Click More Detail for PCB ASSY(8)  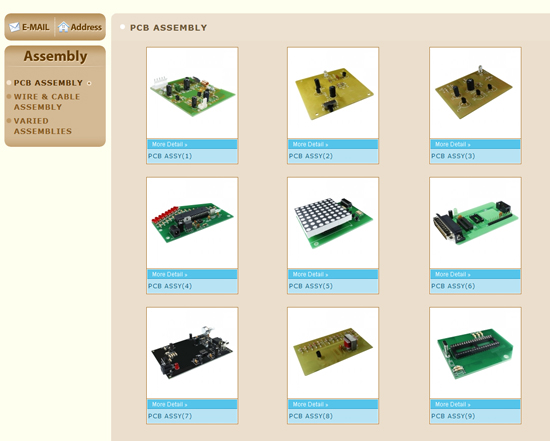[310, 404]
